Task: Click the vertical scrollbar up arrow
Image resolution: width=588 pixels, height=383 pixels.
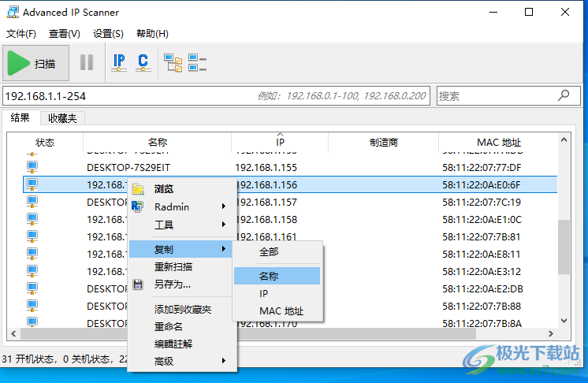Action: click(x=564, y=139)
